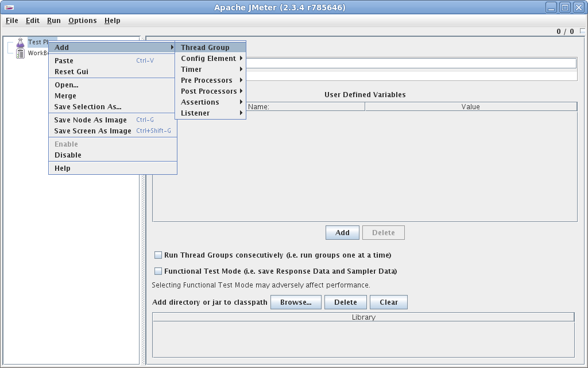Open the Help menu in menu bar
The image size is (588, 368).
pyautogui.click(x=112, y=21)
